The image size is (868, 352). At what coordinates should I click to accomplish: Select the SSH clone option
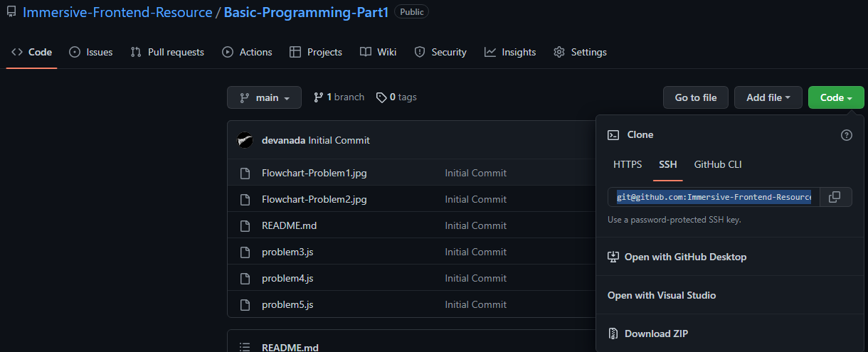tap(668, 164)
